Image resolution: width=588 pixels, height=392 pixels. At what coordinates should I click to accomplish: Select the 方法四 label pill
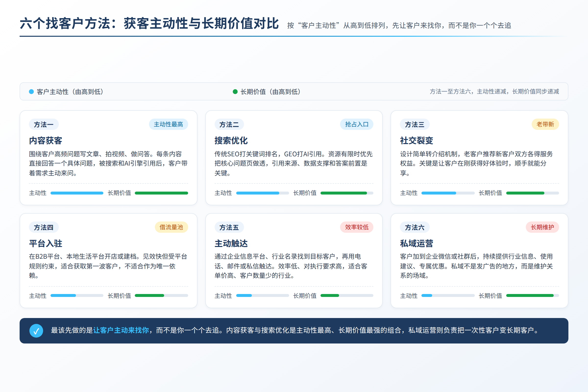pos(44,227)
